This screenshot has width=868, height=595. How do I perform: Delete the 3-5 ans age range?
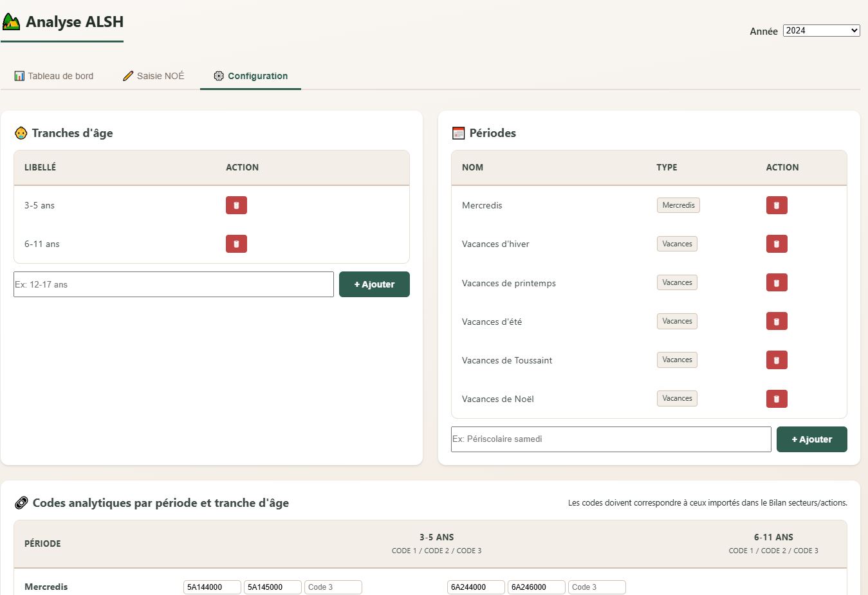pyautogui.click(x=236, y=205)
